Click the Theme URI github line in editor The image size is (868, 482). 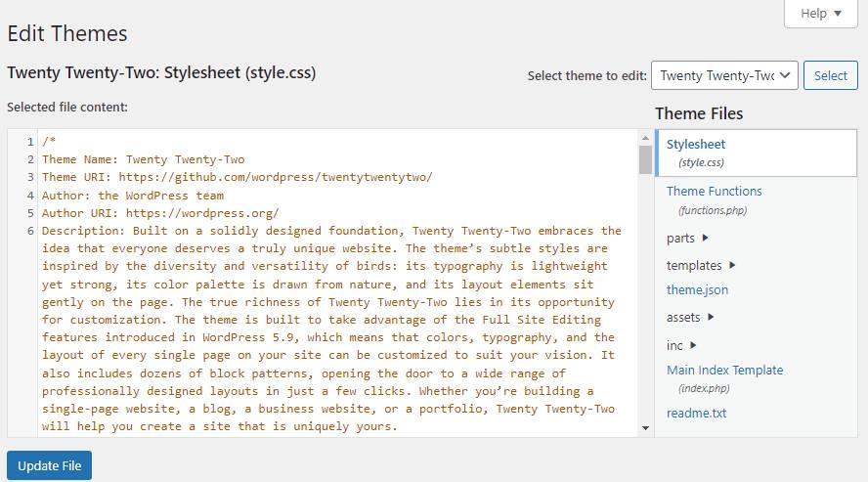click(x=237, y=178)
